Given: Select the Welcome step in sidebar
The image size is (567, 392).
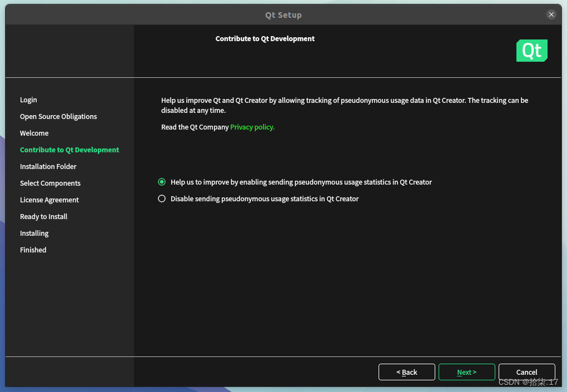Looking at the screenshot, I should 34,133.
